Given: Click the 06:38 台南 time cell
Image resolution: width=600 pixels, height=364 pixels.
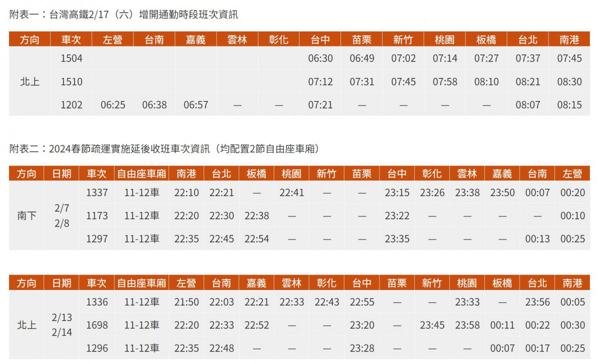Looking at the screenshot, I should coord(154,105).
